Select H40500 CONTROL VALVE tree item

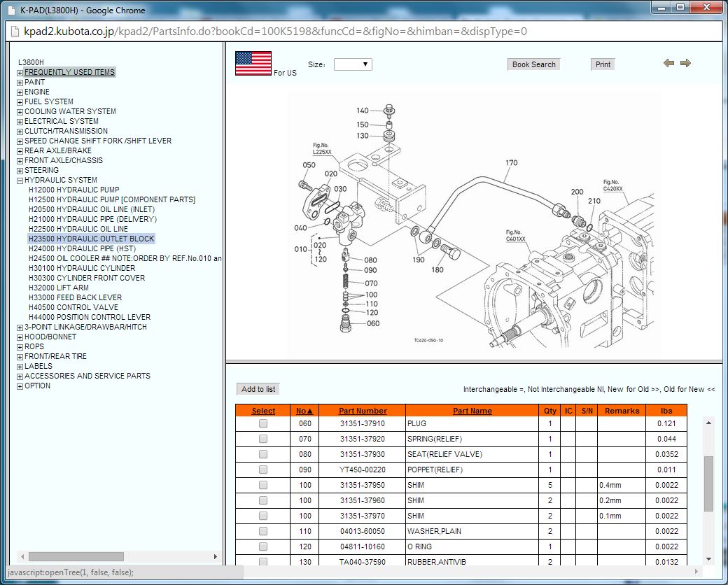(73, 307)
